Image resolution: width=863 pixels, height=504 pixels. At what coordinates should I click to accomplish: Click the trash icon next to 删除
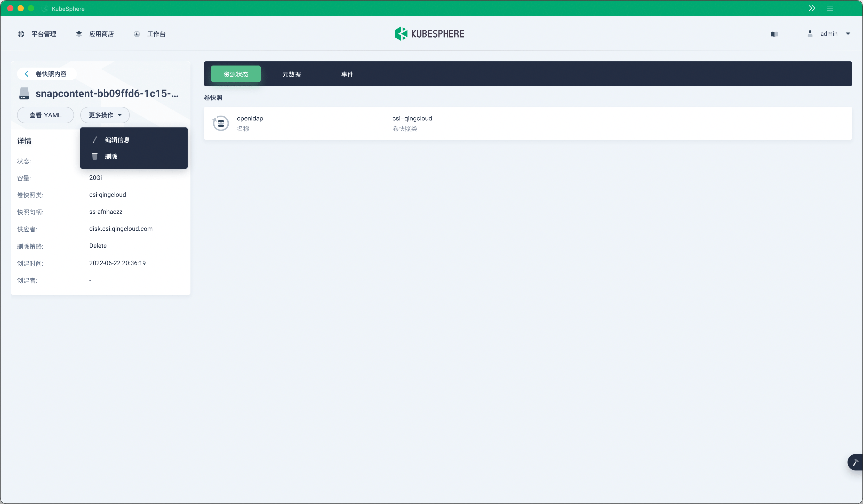pyautogui.click(x=94, y=156)
